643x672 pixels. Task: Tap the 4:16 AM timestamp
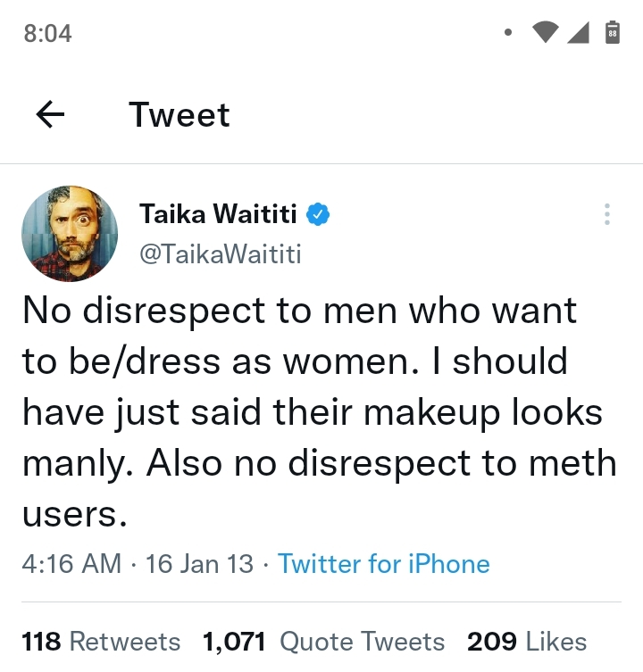click(x=71, y=564)
